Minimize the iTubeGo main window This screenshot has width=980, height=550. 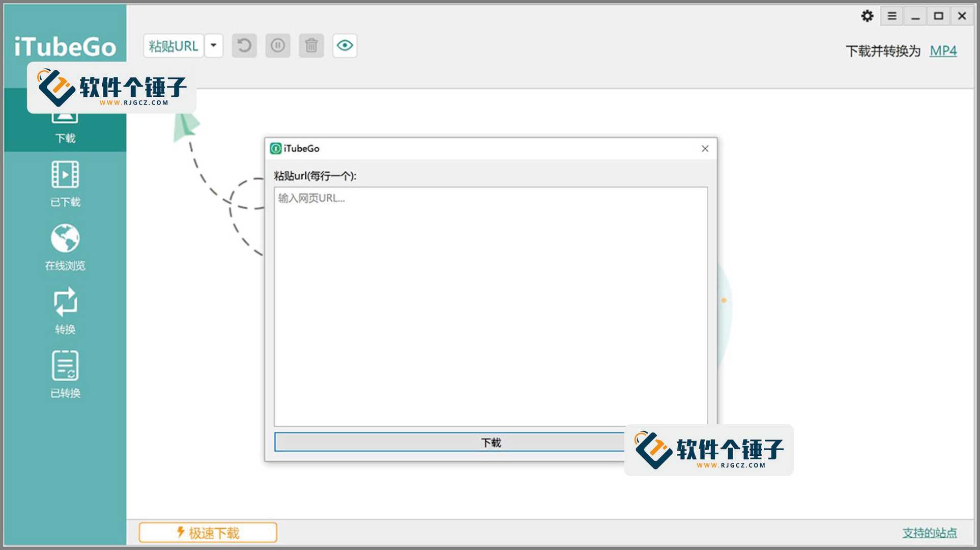point(915,16)
